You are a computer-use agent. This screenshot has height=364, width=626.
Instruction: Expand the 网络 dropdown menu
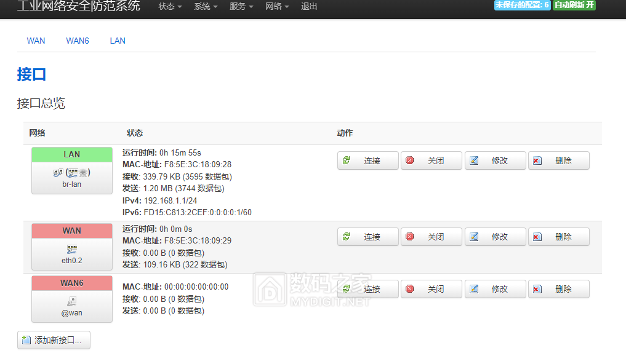click(277, 7)
